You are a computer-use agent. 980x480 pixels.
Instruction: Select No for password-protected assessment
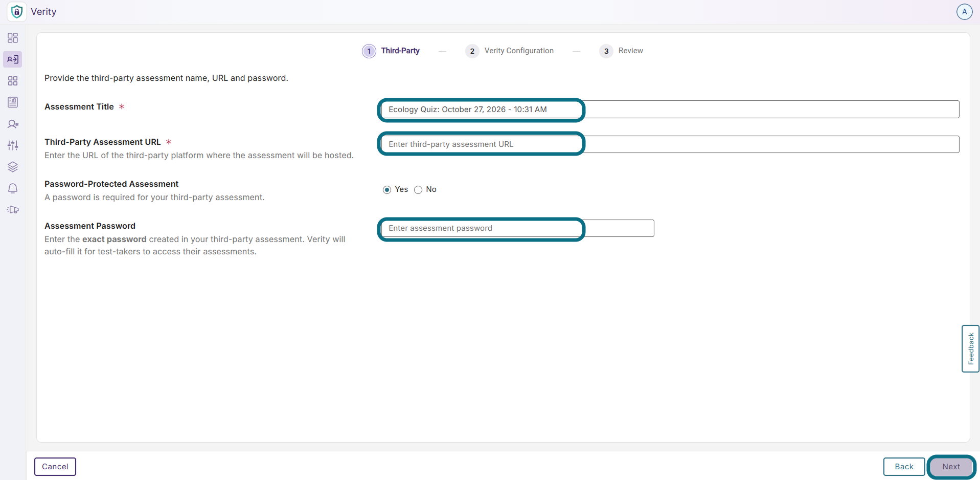[x=418, y=190]
